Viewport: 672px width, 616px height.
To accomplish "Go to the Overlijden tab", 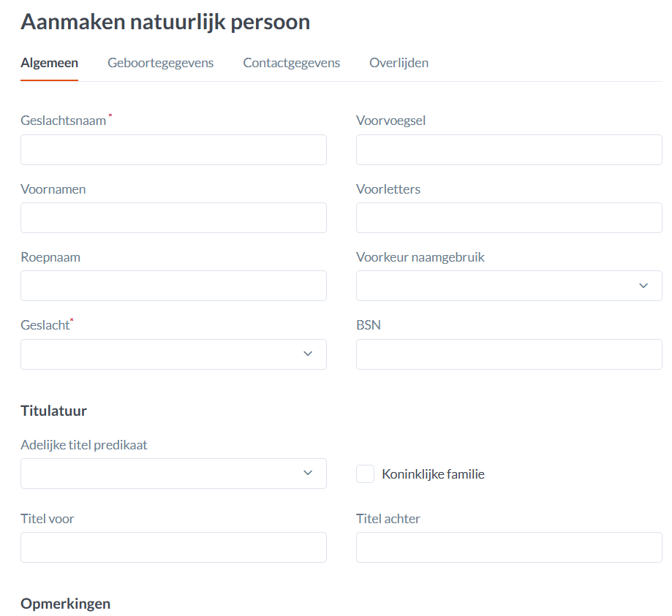I will (x=399, y=63).
